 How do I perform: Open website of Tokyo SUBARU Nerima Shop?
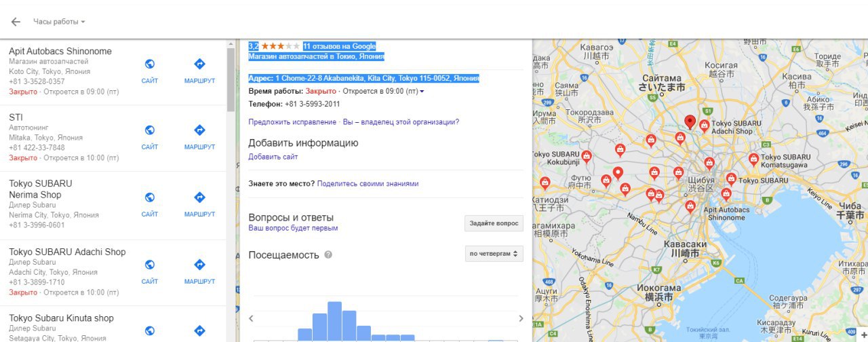pyautogui.click(x=150, y=197)
